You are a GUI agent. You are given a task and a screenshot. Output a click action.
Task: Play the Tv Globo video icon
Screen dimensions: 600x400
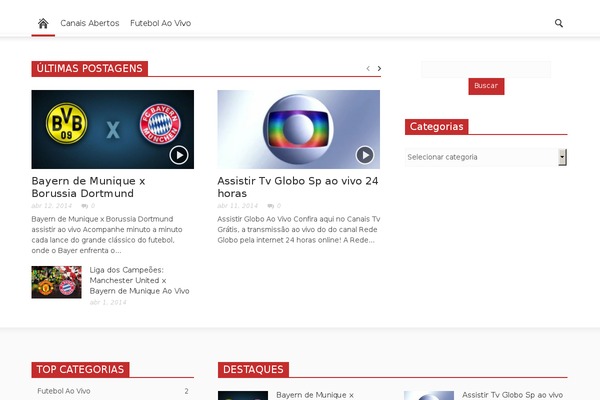tap(365, 155)
